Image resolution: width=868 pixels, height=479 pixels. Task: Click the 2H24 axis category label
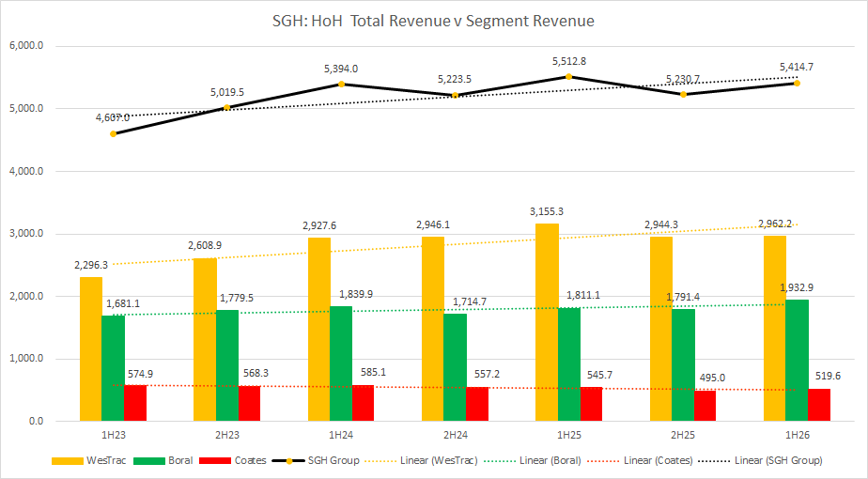[x=455, y=435]
